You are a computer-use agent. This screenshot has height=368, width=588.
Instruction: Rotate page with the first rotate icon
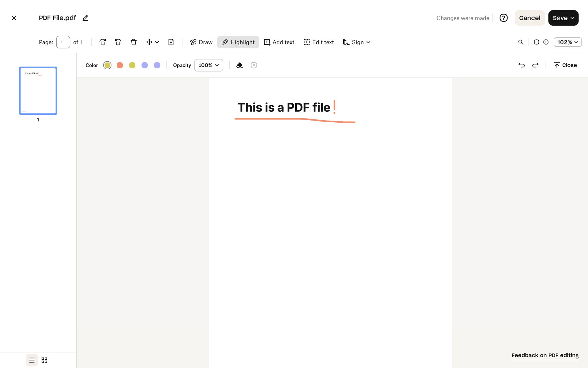coord(103,42)
